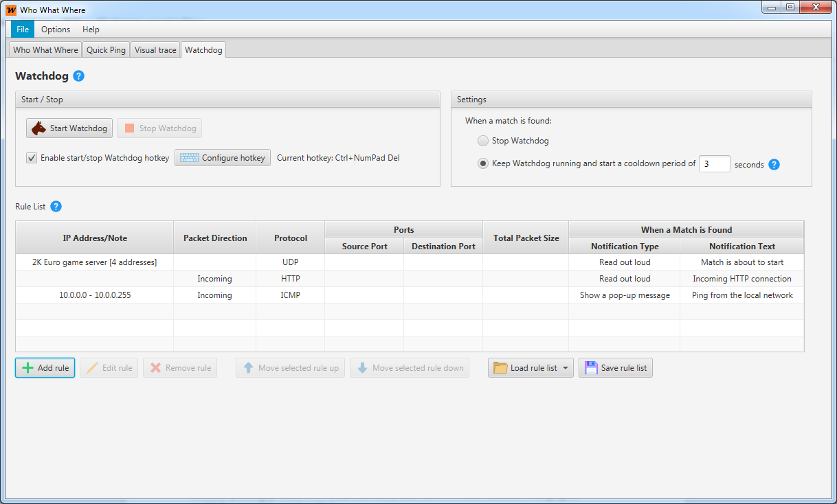Screen dimensions: 837x504
Task: Open the Options menu
Action: tap(56, 30)
